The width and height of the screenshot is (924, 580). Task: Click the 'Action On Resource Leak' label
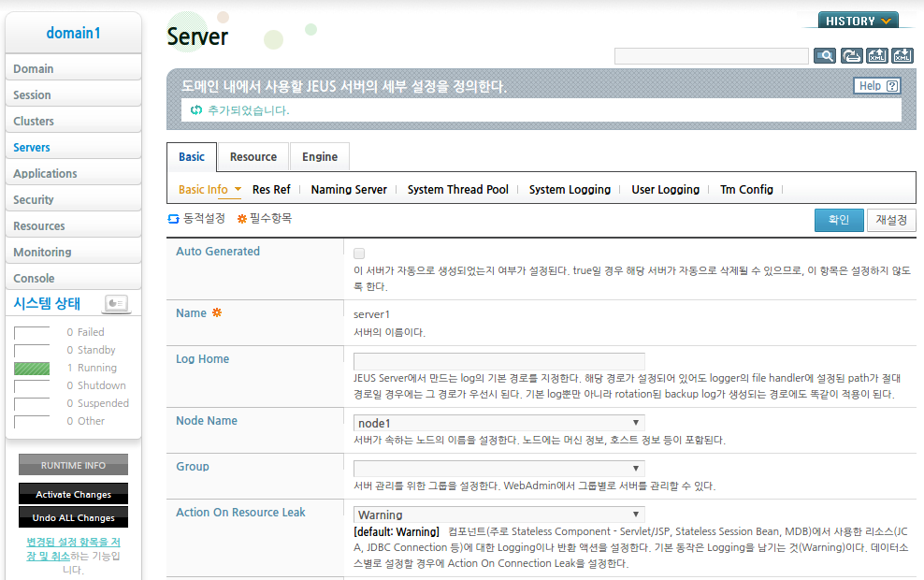pos(240,513)
